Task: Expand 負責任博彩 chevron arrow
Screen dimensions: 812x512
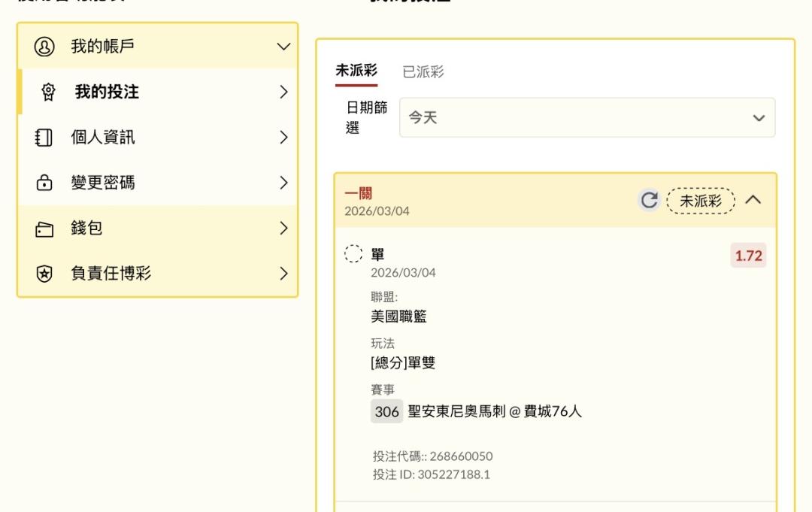Action: pos(283,274)
